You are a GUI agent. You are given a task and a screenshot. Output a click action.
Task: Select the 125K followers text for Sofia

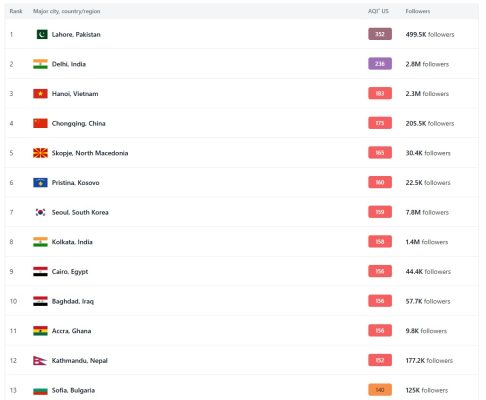coord(427,390)
